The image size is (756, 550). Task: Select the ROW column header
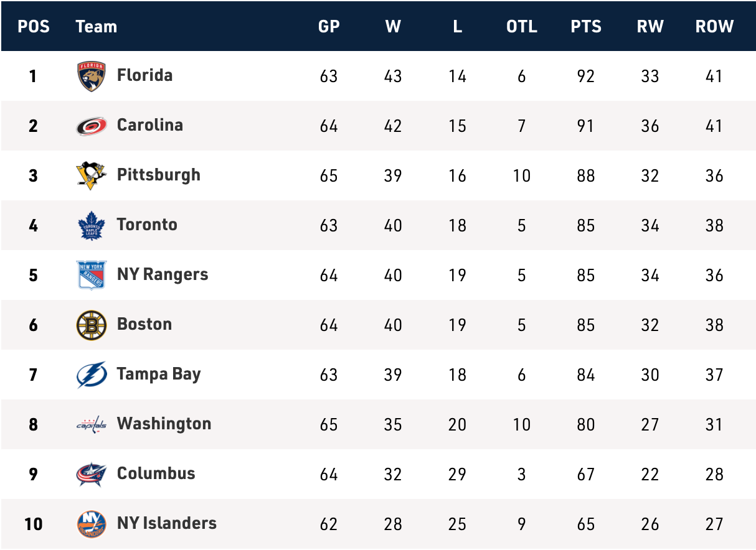point(714,26)
